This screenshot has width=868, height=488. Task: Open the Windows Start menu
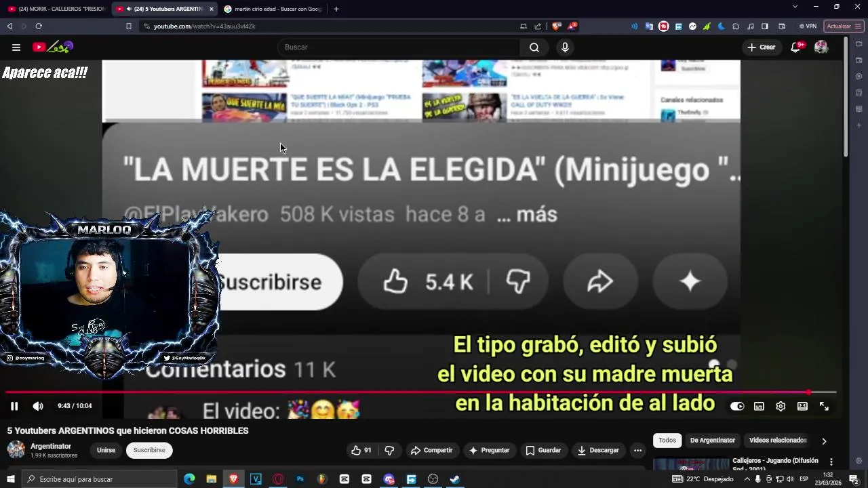coord(11,479)
